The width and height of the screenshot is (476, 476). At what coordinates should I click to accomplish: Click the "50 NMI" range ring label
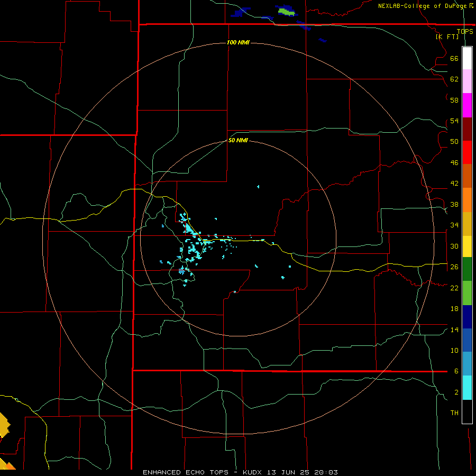[238, 140]
